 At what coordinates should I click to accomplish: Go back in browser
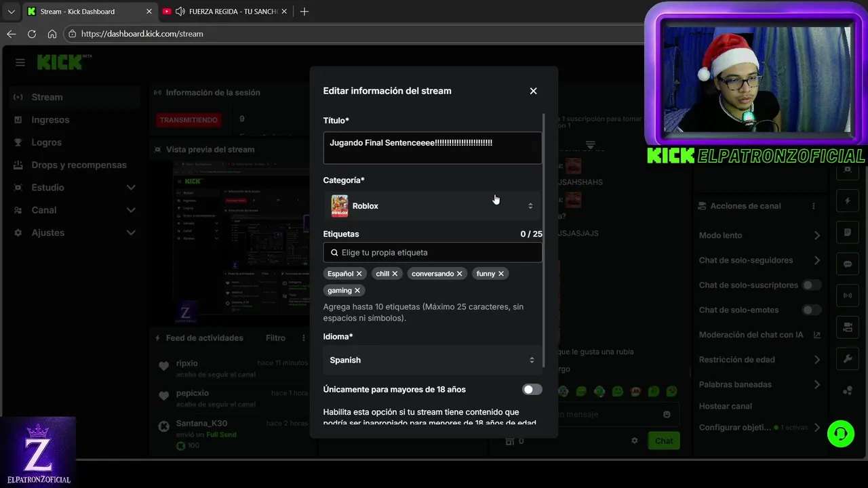point(12,33)
